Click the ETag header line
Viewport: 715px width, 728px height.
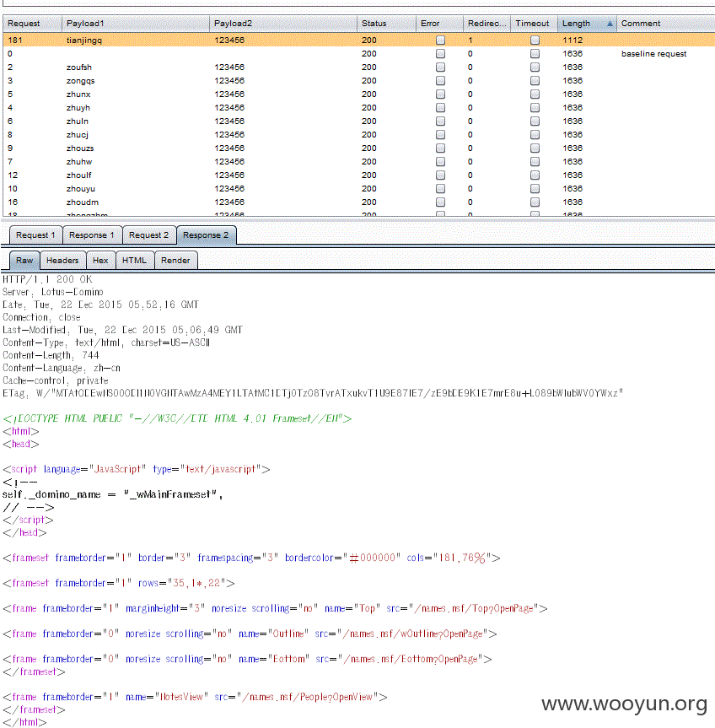coord(313,393)
